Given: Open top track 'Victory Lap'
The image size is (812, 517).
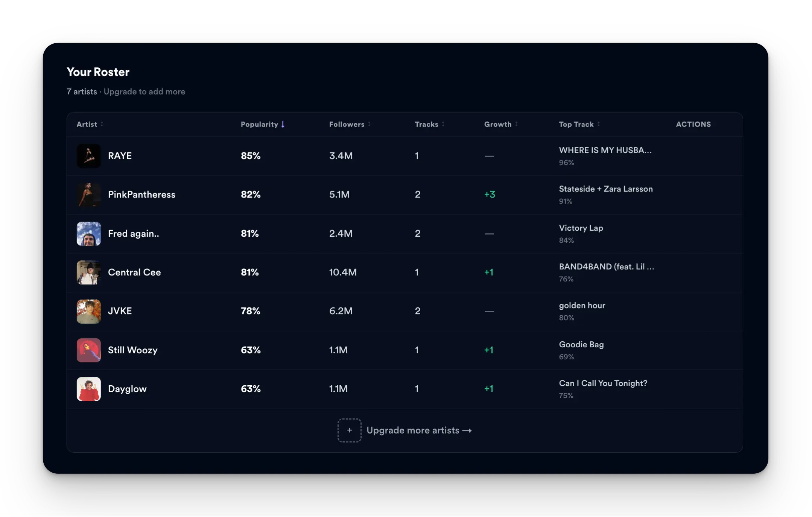Looking at the screenshot, I should click(x=581, y=228).
